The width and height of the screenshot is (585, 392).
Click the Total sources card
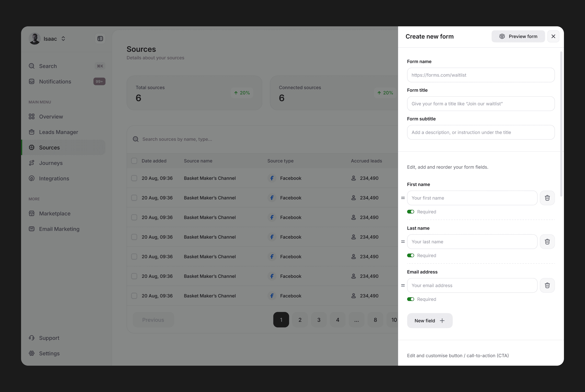[194, 93]
